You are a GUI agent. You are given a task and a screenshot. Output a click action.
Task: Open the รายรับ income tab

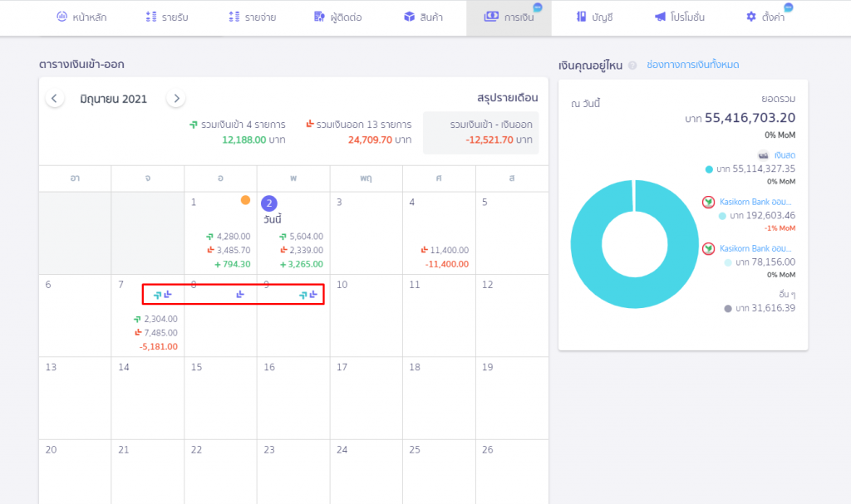(x=166, y=17)
